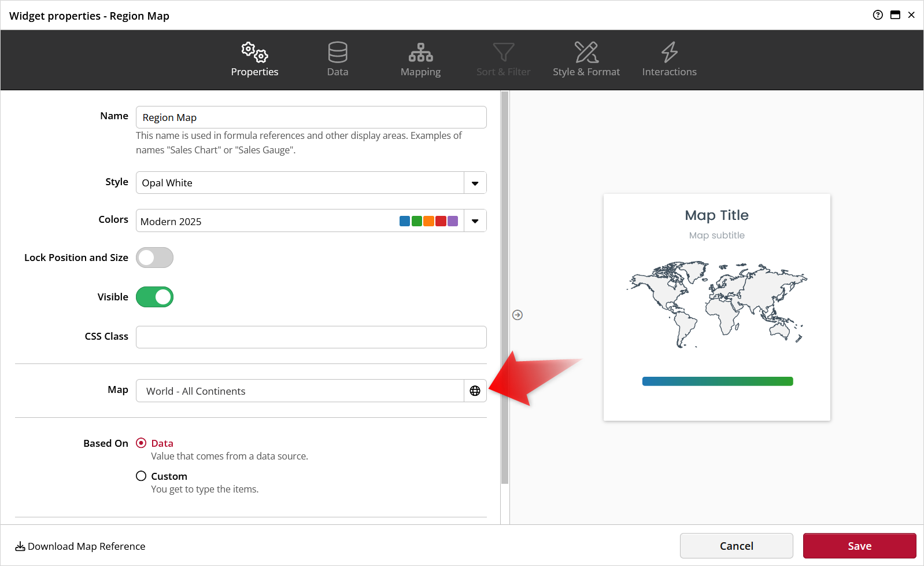Screen dimensions: 924x566
Task: Go to Style & Format tab
Action: [586, 60]
